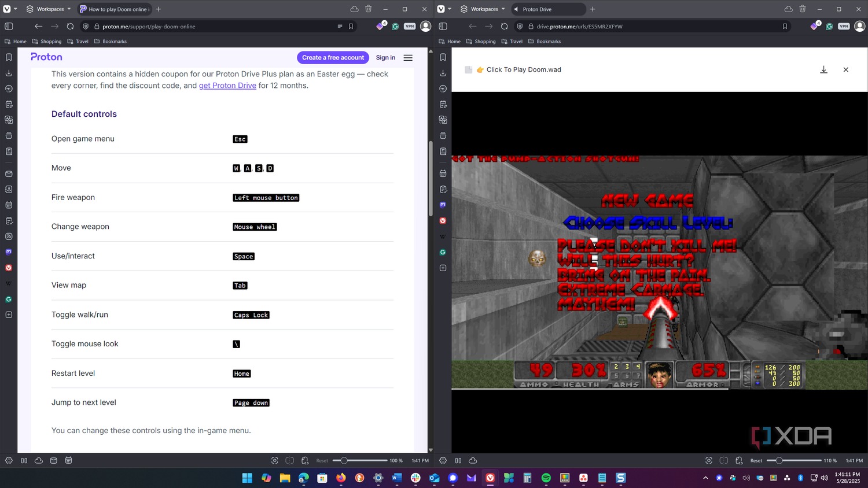
Task: Click the Sign in link on Proton
Action: pyautogui.click(x=385, y=57)
